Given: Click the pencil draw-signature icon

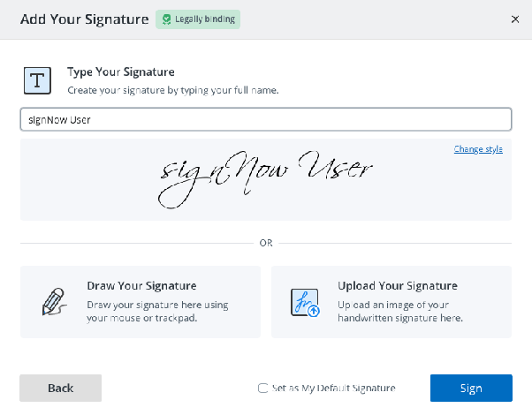Looking at the screenshot, I should tap(54, 302).
